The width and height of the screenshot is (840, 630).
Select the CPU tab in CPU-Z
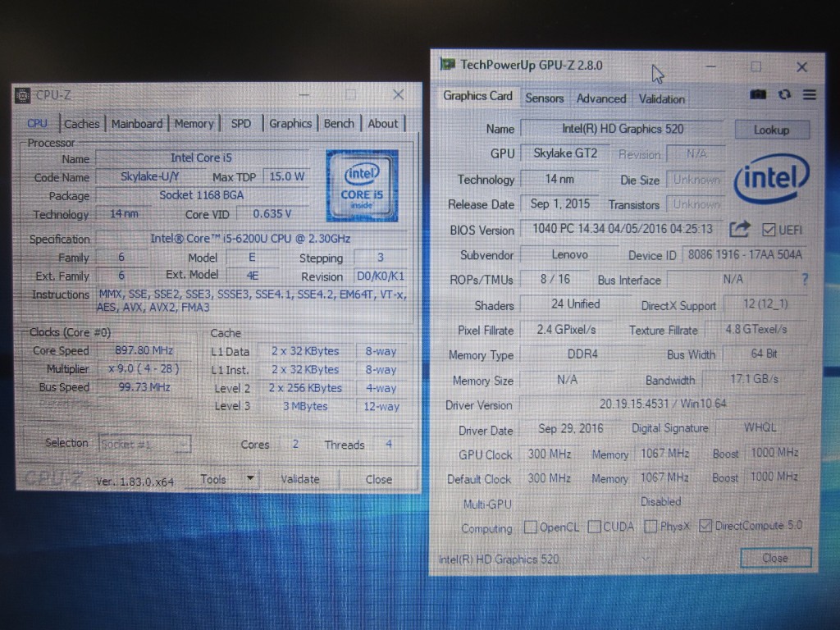(37, 124)
